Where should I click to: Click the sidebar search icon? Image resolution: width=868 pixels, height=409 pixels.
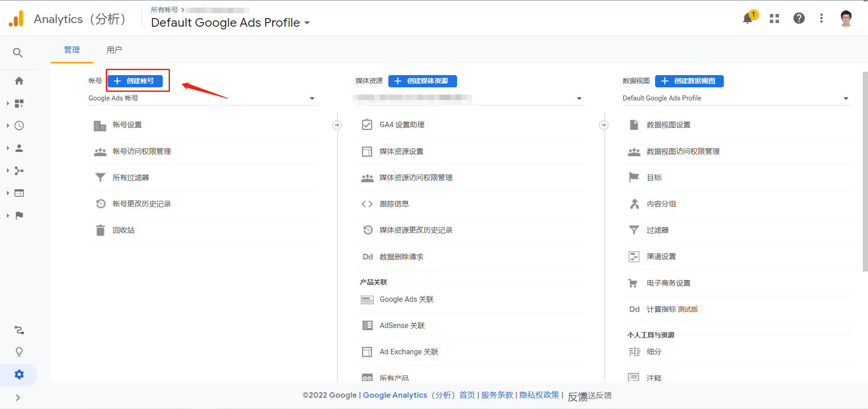(18, 52)
